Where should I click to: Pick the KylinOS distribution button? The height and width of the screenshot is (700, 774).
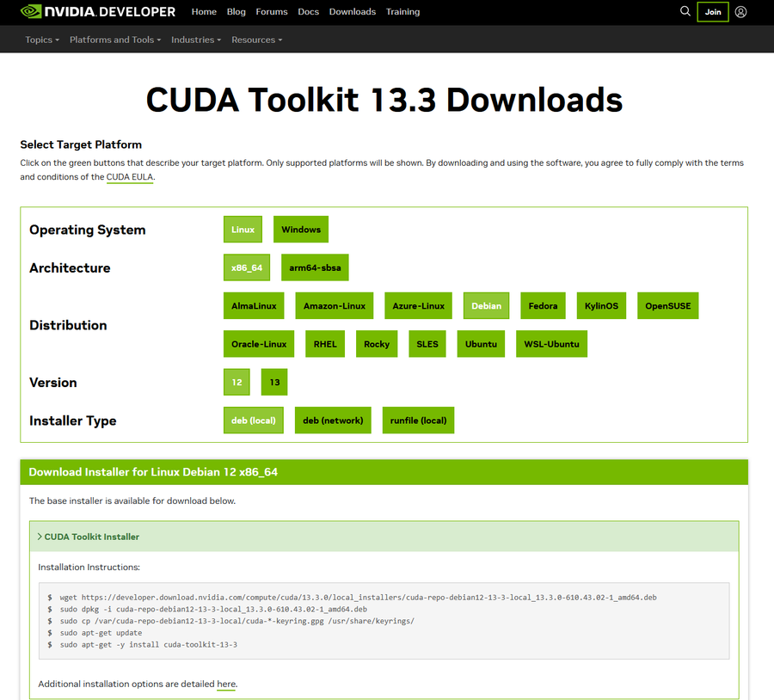601,305
